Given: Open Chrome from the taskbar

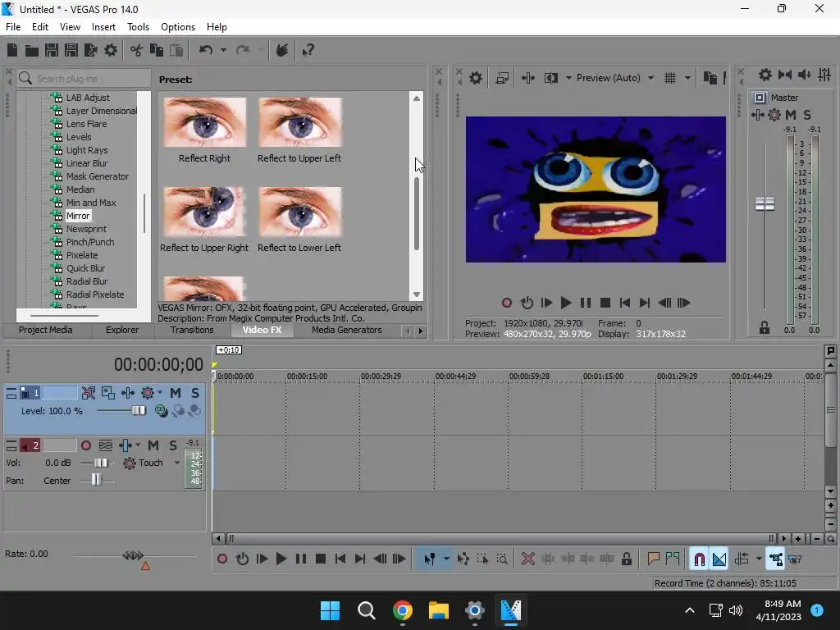Looking at the screenshot, I should tap(402, 610).
